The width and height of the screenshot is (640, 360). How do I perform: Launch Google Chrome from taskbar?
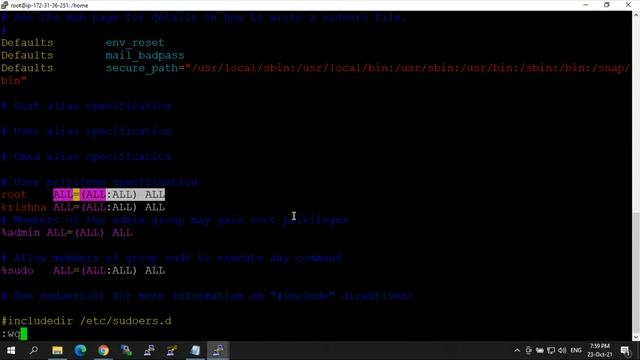point(103,350)
